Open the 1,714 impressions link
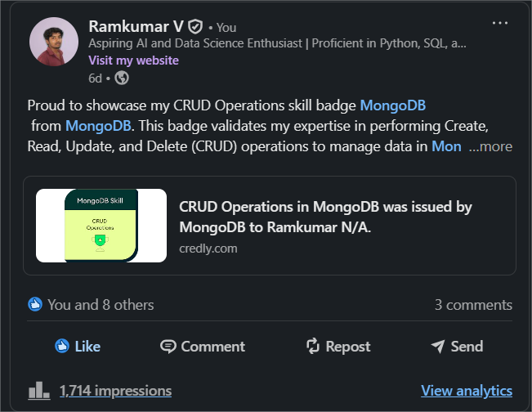 116,391
